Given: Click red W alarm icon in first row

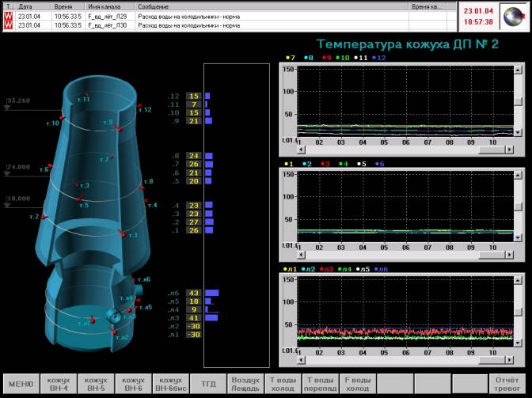Looking at the screenshot, I should (9, 15).
